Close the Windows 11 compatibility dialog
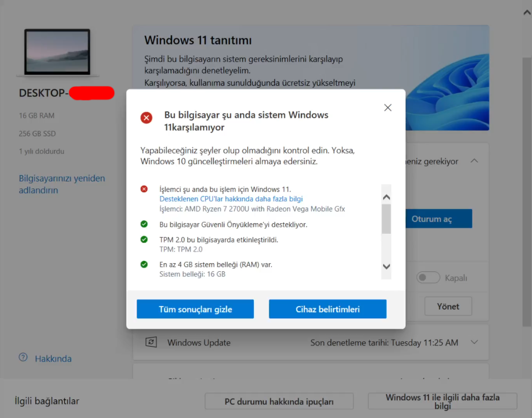Image resolution: width=532 pixels, height=418 pixels. 388,108
